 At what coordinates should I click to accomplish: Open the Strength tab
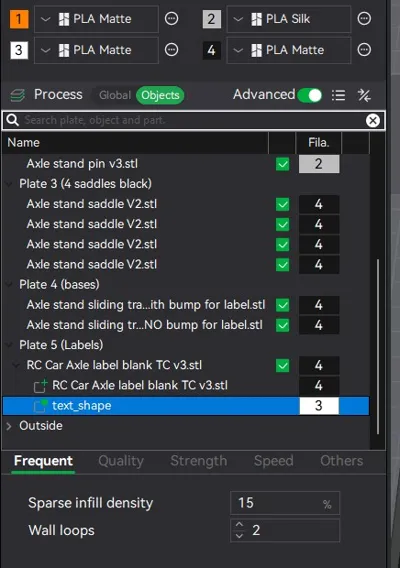[199, 461]
